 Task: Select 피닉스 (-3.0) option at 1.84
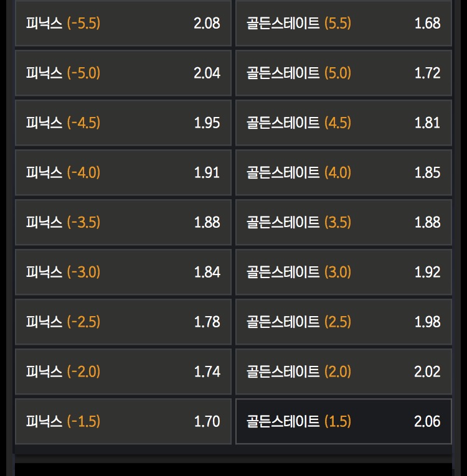tap(123, 272)
